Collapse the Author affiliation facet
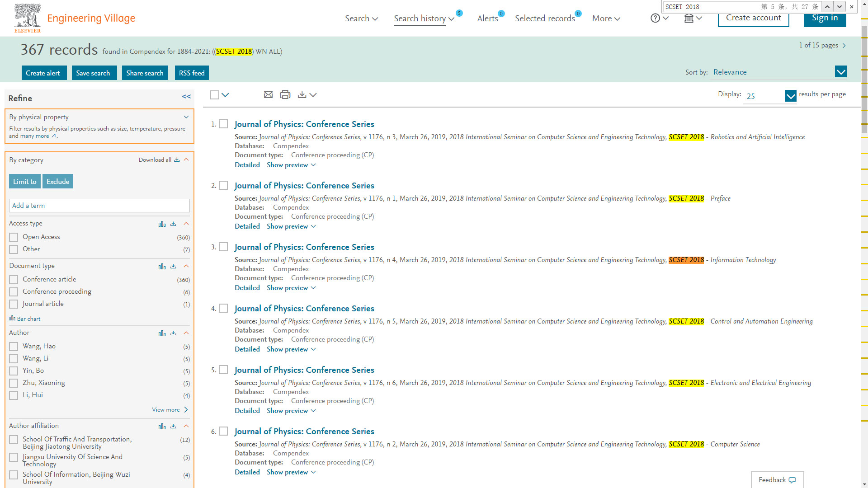 [x=186, y=426]
